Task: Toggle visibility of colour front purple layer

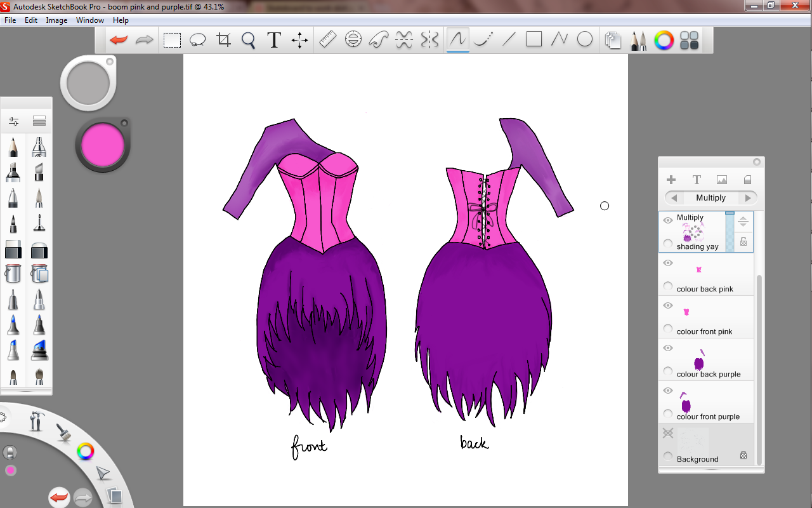Action: pyautogui.click(x=668, y=391)
